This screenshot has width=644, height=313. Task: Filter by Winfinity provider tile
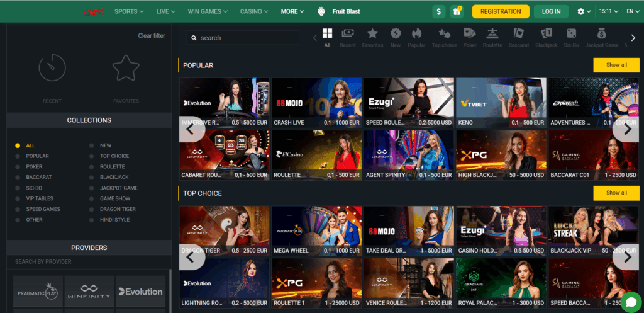pyautogui.click(x=89, y=291)
